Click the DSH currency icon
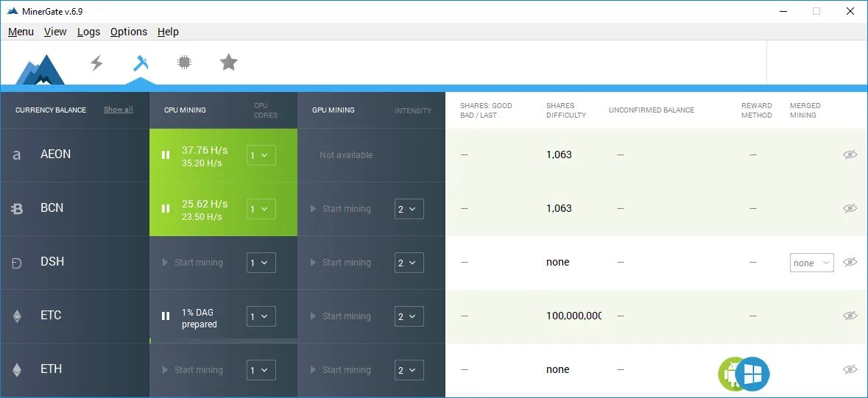The image size is (868, 398). click(17, 263)
